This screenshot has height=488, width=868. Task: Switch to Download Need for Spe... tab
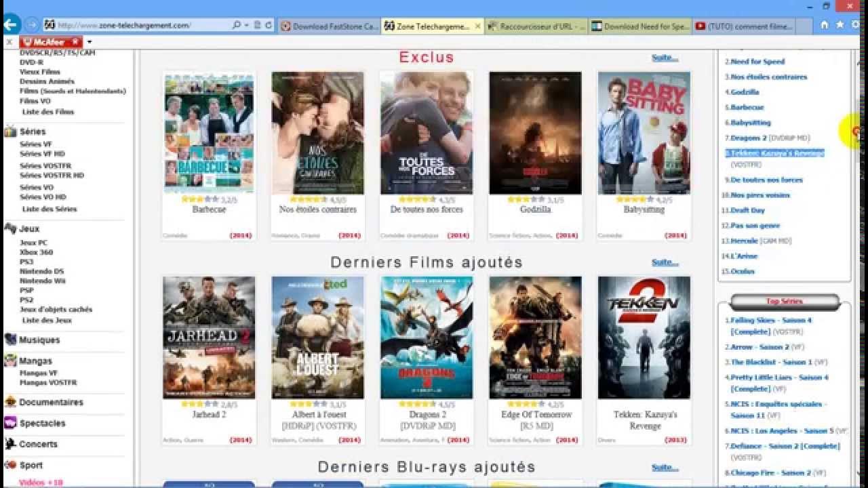pos(640,26)
